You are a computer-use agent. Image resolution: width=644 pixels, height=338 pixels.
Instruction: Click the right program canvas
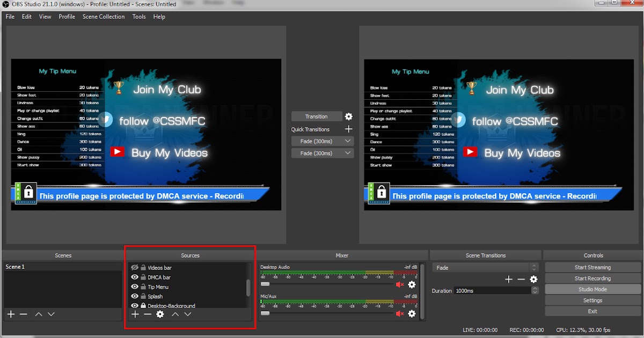(x=499, y=135)
